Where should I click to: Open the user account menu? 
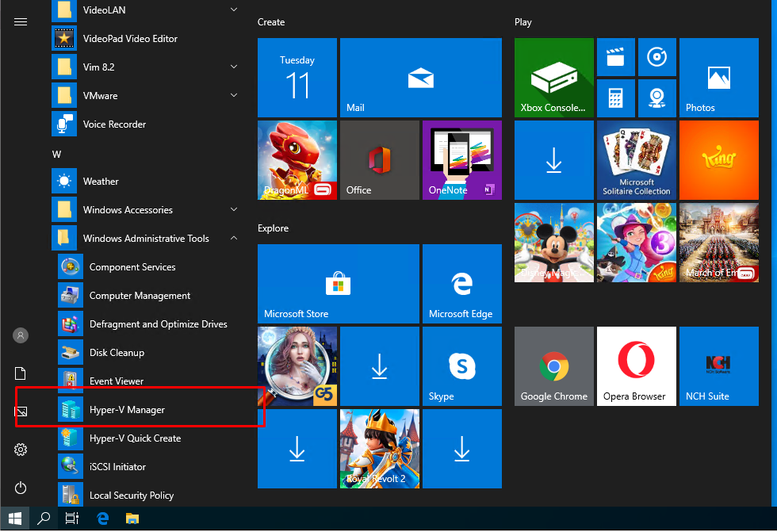tap(21, 335)
